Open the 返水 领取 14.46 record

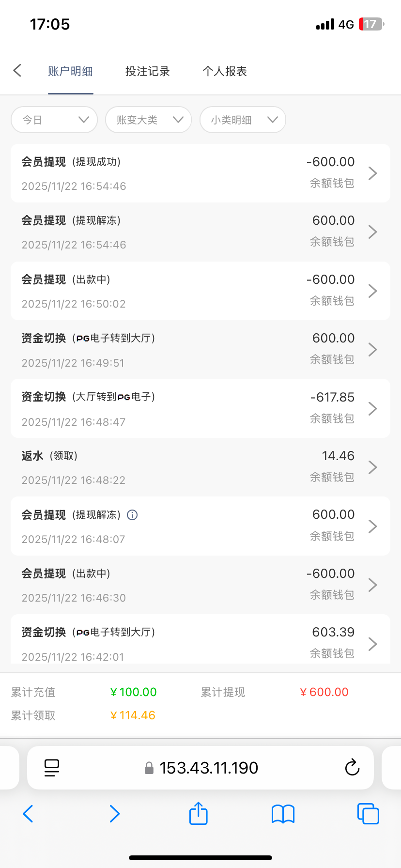pos(200,467)
